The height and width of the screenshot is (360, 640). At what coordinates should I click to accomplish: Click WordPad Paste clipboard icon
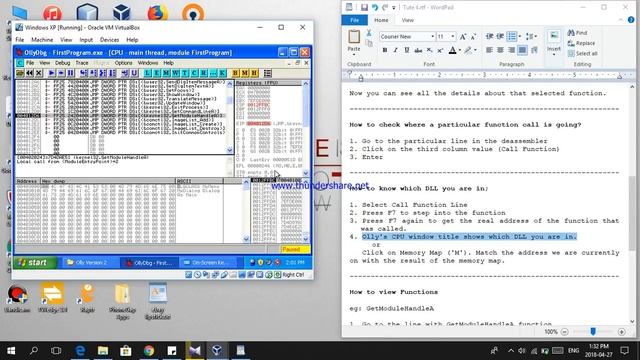[354, 37]
